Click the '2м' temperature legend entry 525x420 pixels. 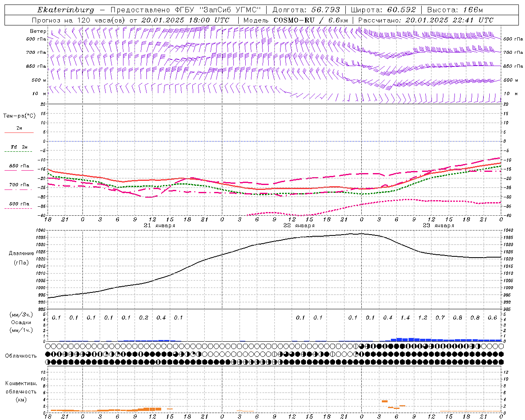(19, 128)
